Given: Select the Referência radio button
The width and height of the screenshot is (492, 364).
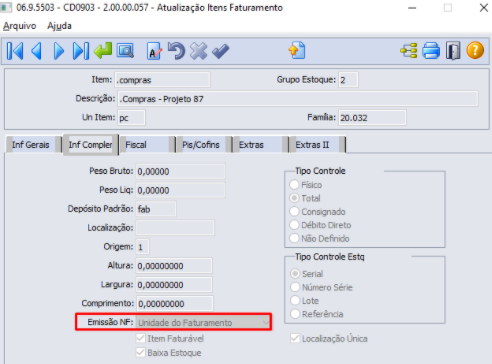Looking at the screenshot, I should pos(295,314).
